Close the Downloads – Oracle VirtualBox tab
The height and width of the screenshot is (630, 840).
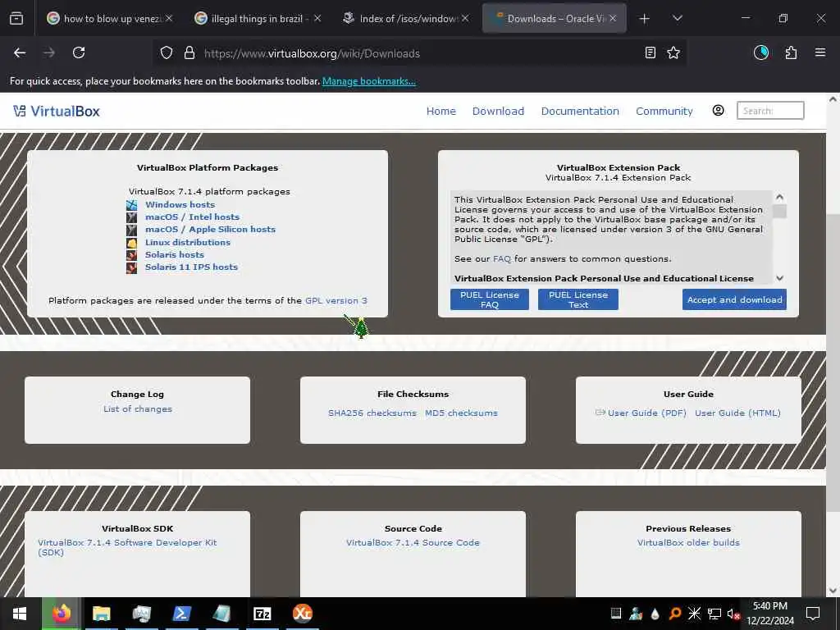[x=613, y=18]
